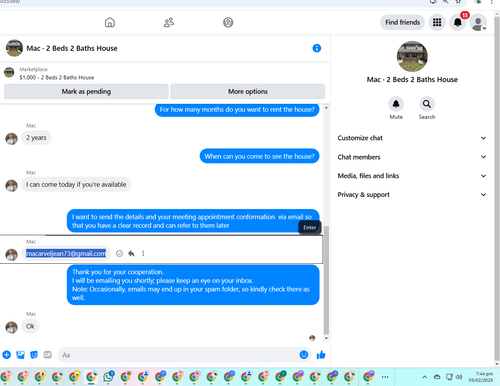The width and height of the screenshot is (500, 386).
Task: Open the cloud icon in system tray
Action: [437, 377]
